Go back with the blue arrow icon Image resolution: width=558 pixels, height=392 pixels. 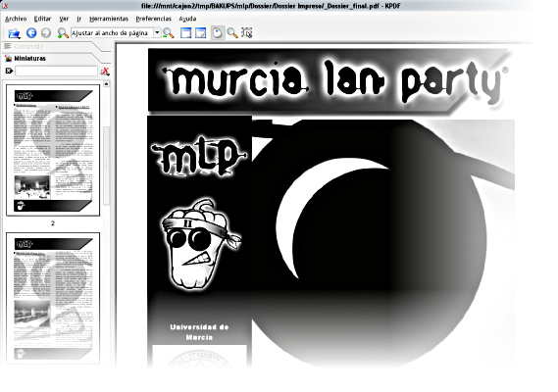(31, 33)
